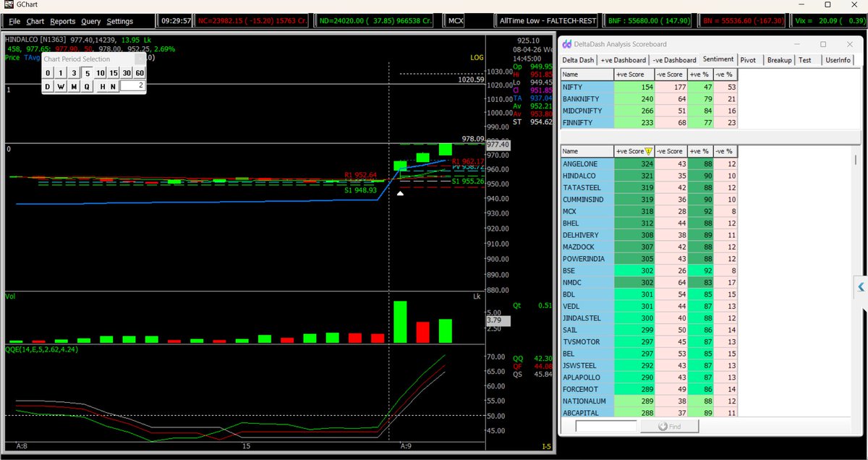This screenshot has width=868, height=460.
Task: Select the POWERINDIA row
Action: click(649, 259)
